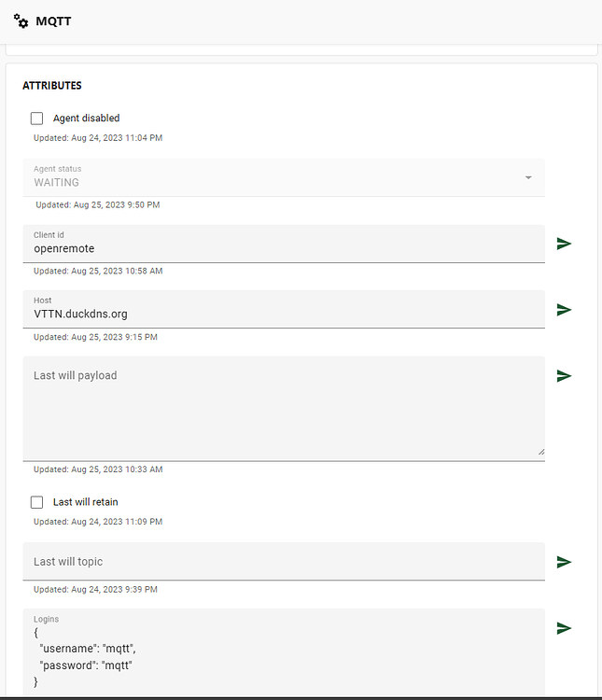Open the Agent status dropdown
This screenshot has height=700, width=602.
pos(280,177)
